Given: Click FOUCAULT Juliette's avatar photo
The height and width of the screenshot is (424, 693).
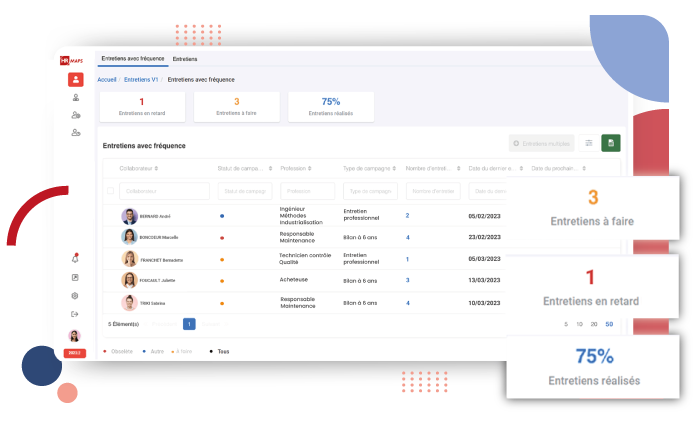Looking at the screenshot, I should [129, 280].
